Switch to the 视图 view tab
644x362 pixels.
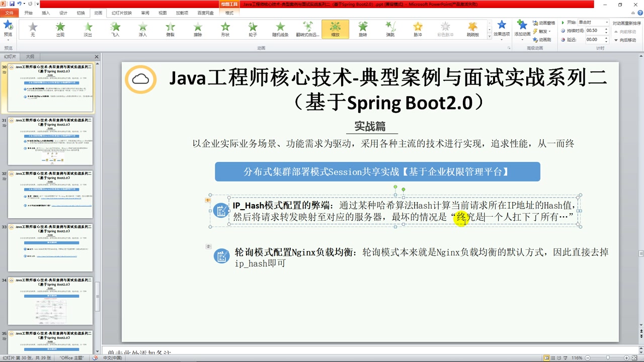click(163, 13)
